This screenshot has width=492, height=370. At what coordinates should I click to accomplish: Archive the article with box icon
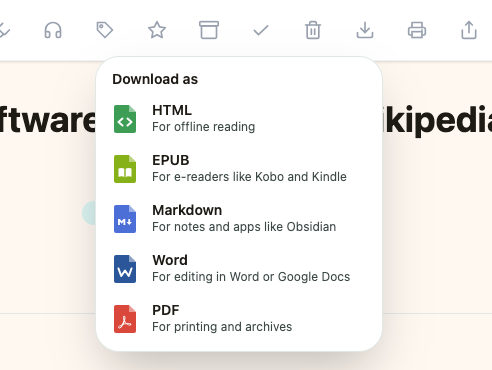209,30
